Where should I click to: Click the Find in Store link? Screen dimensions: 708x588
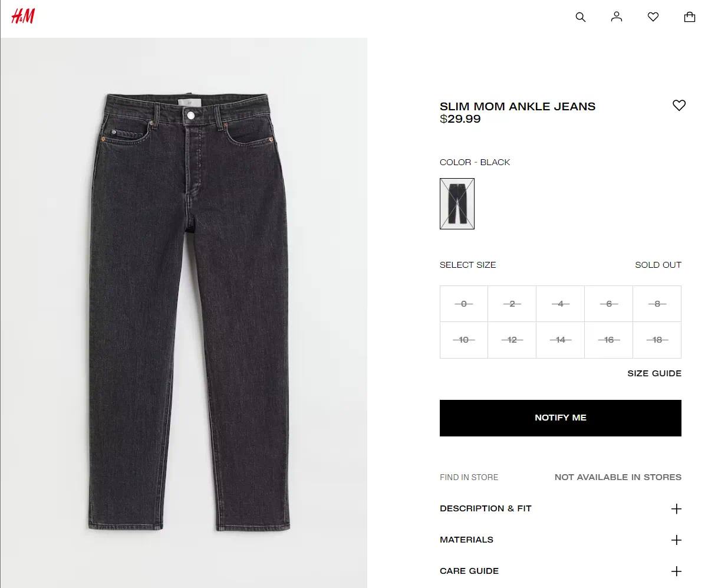[469, 477]
